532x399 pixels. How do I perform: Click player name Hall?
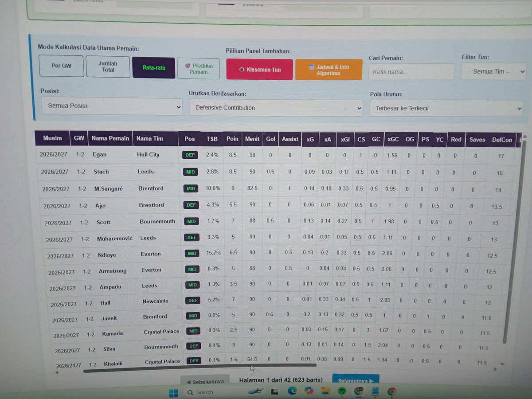click(105, 303)
